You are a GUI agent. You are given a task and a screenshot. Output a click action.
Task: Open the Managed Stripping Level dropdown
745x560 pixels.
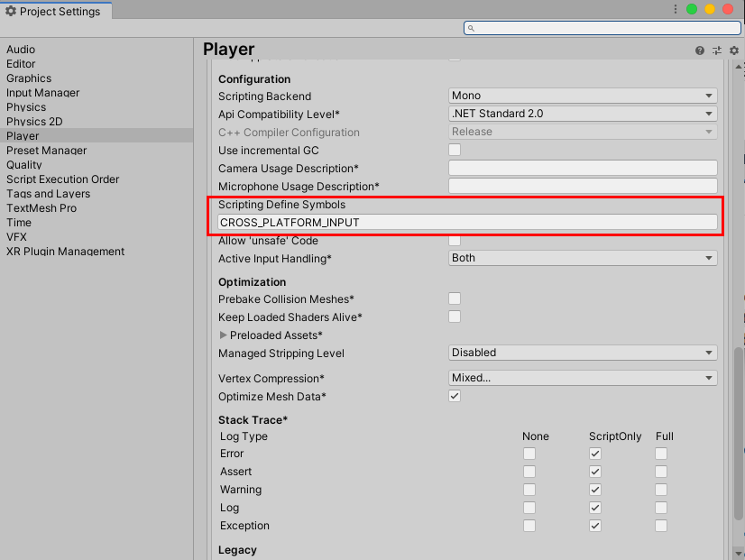[583, 353]
